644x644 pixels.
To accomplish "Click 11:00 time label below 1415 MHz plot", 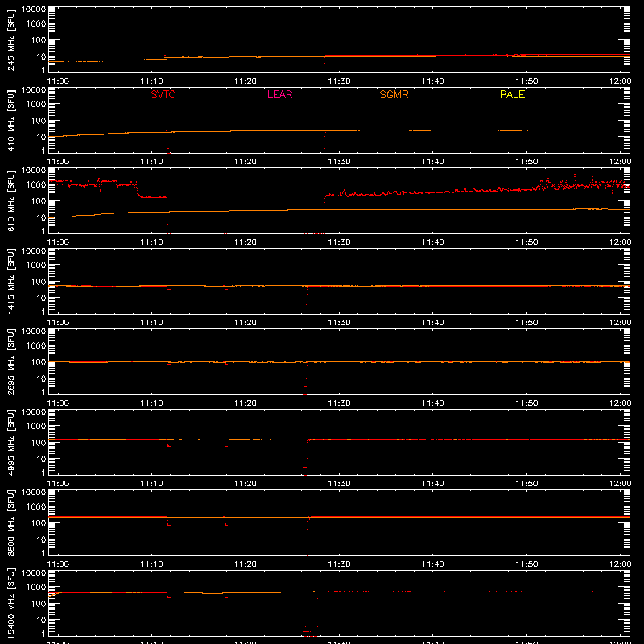I will coord(58,323).
